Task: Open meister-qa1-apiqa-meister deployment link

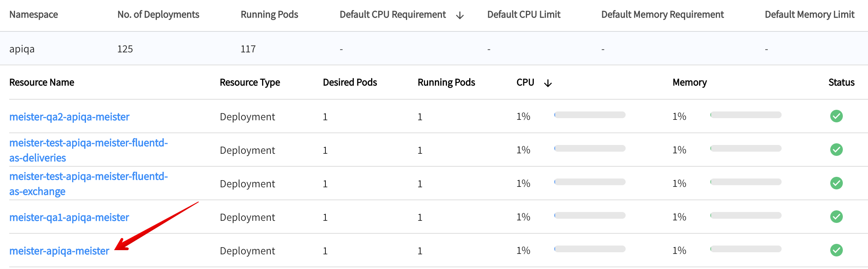Action: tap(69, 217)
